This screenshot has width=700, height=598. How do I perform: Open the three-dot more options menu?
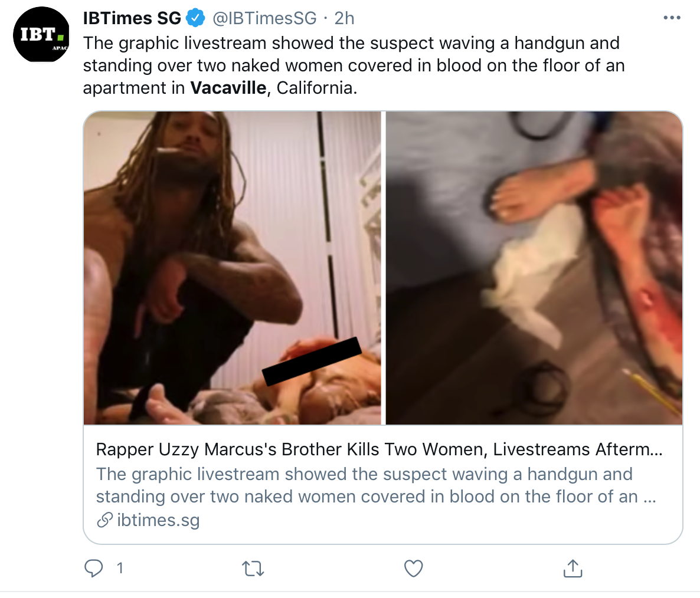[672, 18]
